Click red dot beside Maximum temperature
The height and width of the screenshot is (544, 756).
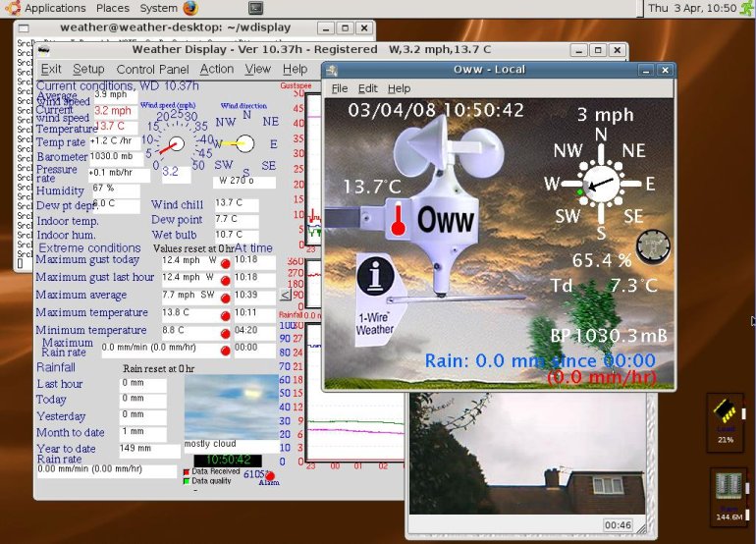point(225,316)
